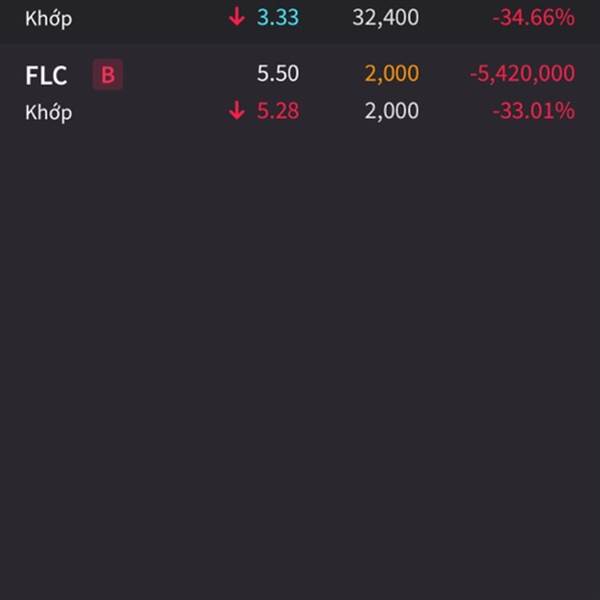Click the red B badge beside FLC
The image size is (600, 600).
[108, 75]
